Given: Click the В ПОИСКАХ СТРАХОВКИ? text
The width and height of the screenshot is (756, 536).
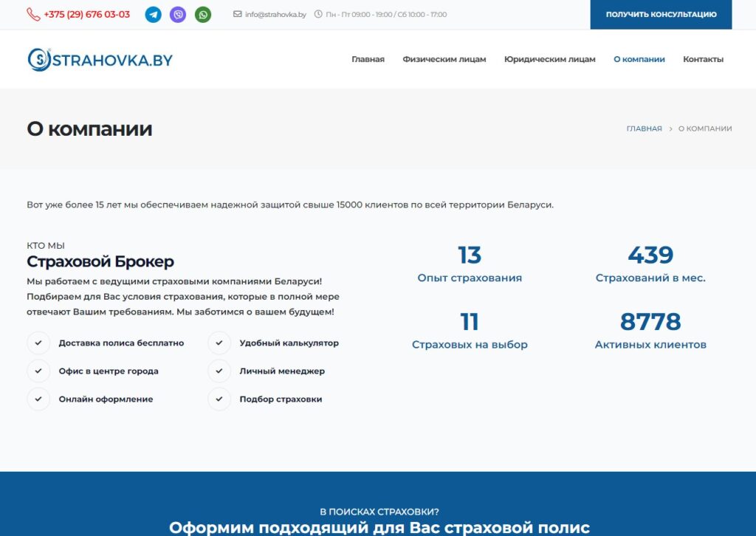Looking at the screenshot, I should (x=379, y=512).
